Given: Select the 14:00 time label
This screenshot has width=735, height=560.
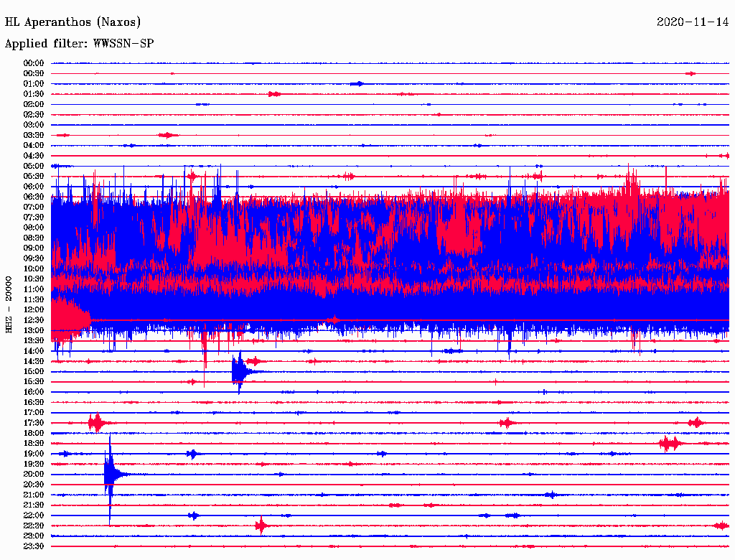Looking at the screenshot, I should click(34, 351).
